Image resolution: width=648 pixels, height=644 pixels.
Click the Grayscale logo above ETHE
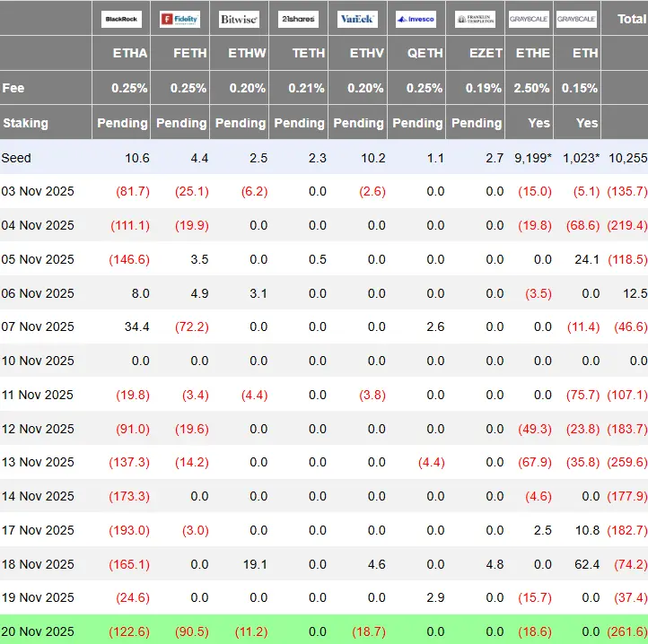click(x=529, y=19)
